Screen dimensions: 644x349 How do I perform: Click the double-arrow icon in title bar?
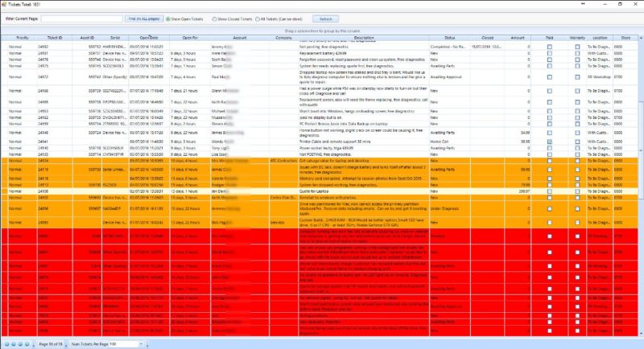(x=583, y=4)
